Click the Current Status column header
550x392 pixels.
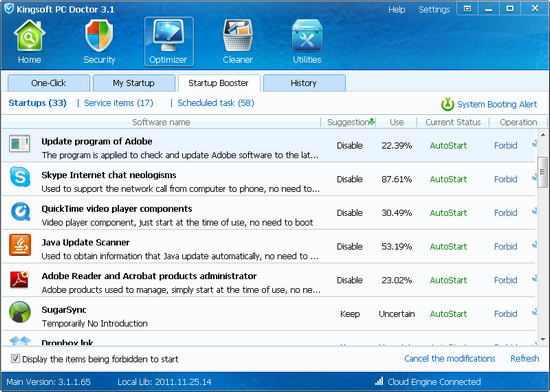(x=453, y=122)
